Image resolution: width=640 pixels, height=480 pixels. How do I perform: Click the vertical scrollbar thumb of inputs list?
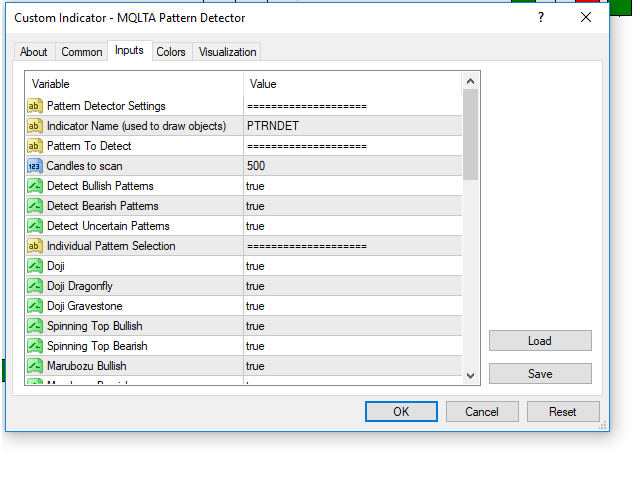[x=470, y=135]
